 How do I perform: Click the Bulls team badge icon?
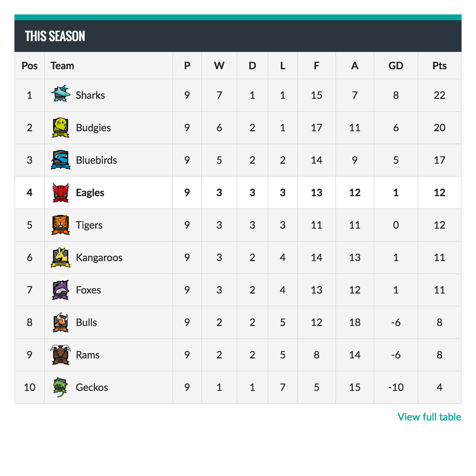(60, 322)
